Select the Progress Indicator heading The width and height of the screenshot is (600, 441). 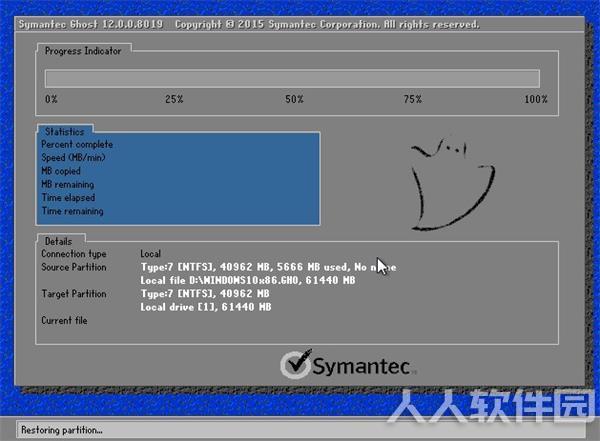click(83, 51)
